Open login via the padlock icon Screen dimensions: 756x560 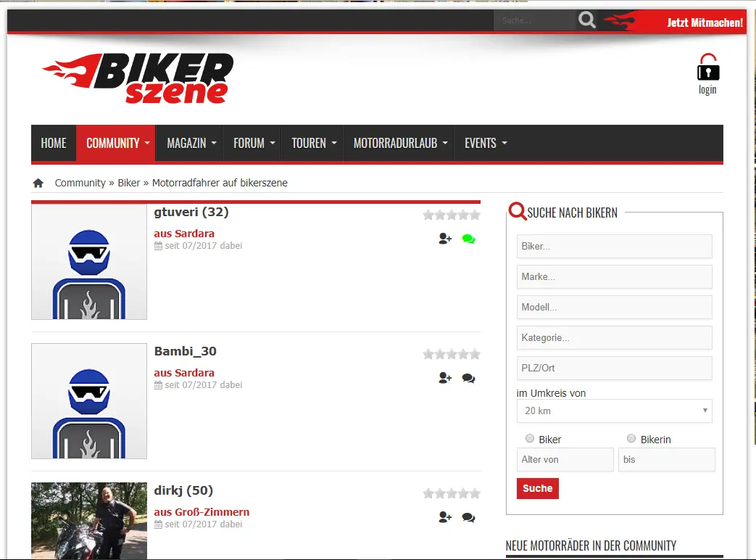click(x=707, y=68)
